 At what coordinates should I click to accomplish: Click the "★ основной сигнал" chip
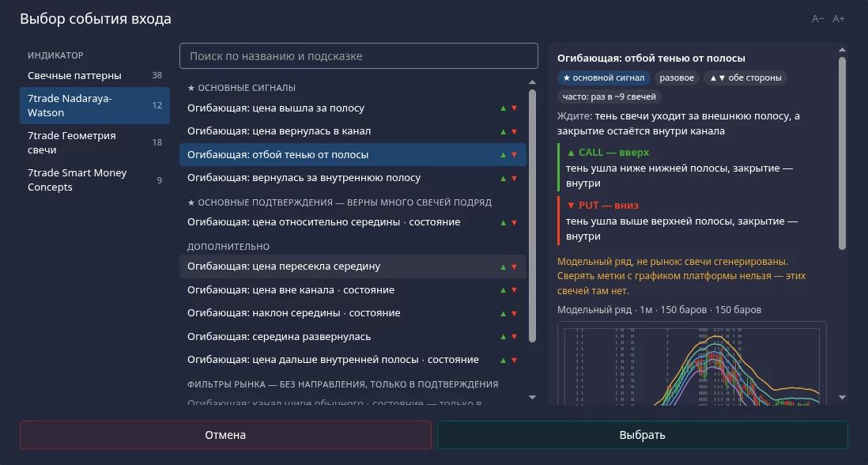tap(604, 78)
